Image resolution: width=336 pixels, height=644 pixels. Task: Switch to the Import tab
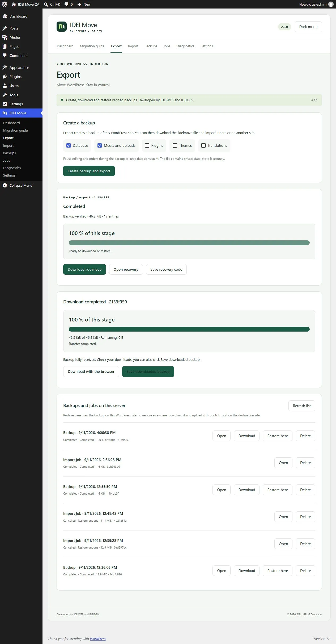tap(133, 46)
